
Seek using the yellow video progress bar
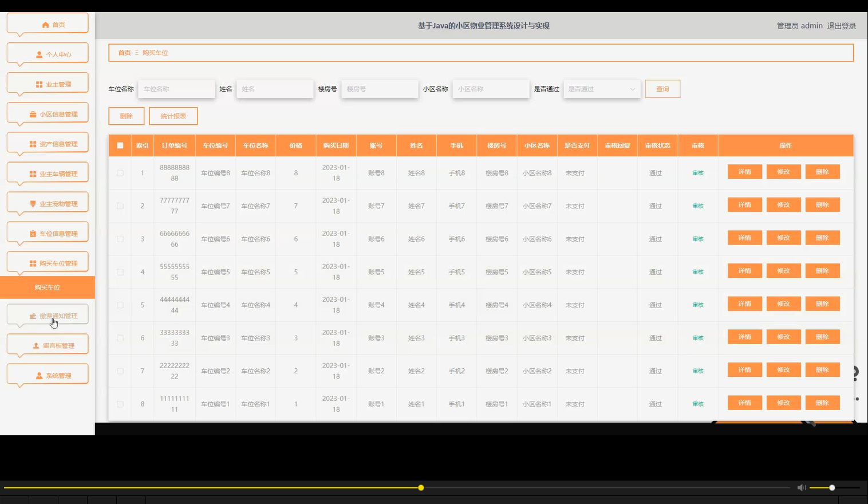(x=397, y=487)
